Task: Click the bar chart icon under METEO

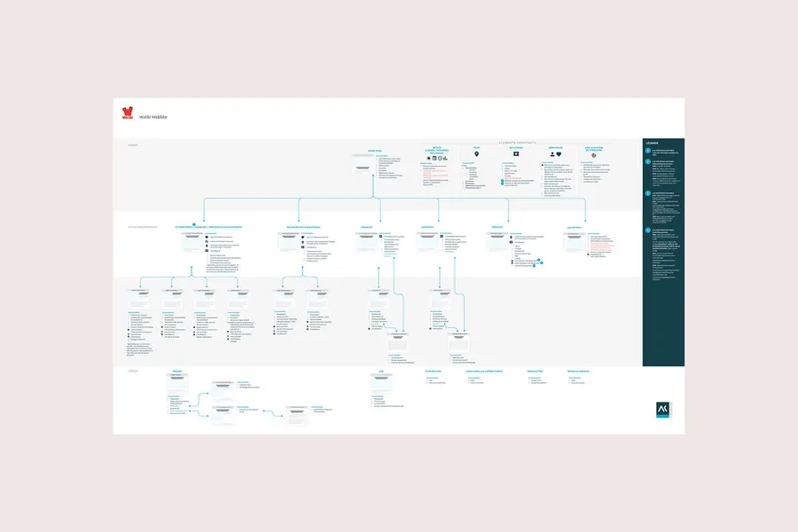Action: [x=445, y=159]
